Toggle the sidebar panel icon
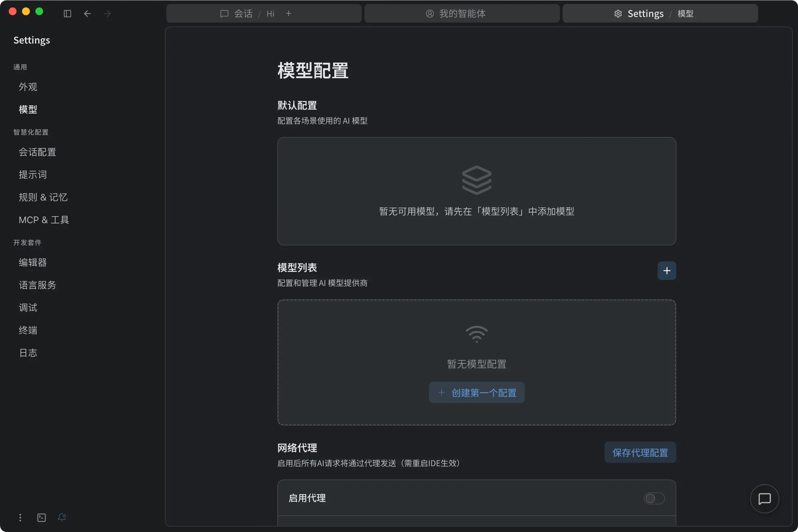 pyautogui.click(x=67, y=14)
